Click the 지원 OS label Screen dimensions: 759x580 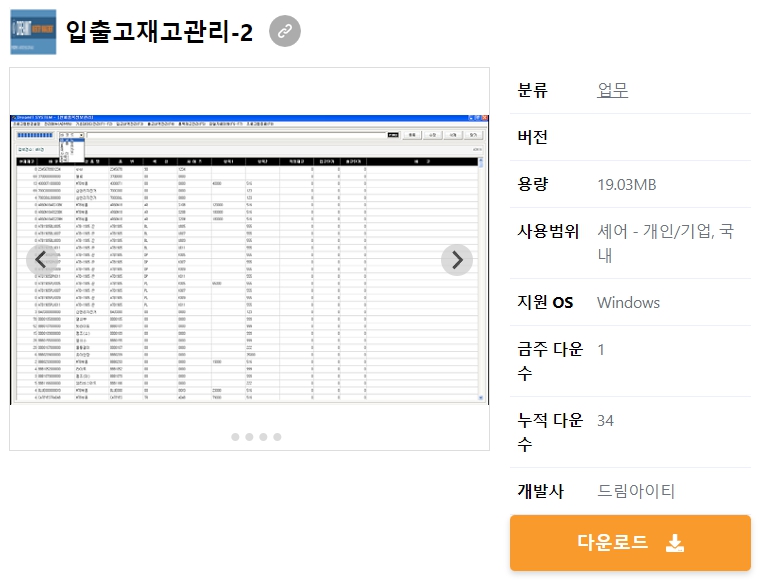545,302
